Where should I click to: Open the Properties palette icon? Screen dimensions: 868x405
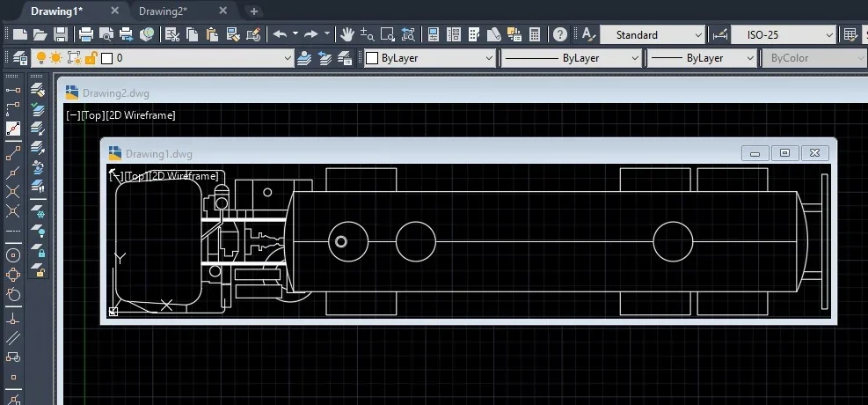click(x=434, y=34)
